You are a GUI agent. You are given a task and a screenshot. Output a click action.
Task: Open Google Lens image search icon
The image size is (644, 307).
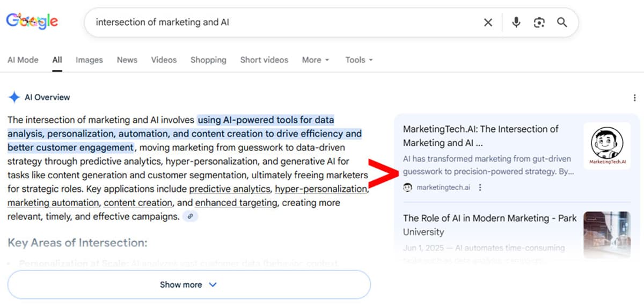tap(539, 22)
